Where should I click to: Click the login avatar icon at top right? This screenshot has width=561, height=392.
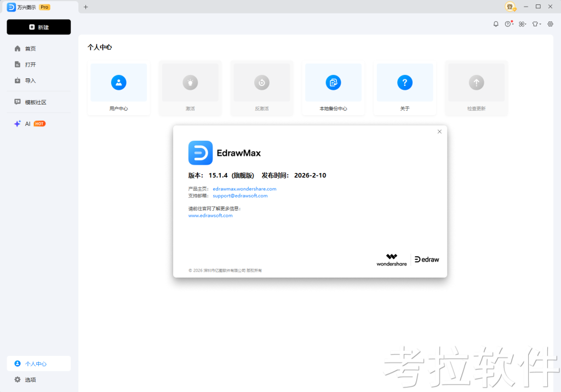coord(510,7)
